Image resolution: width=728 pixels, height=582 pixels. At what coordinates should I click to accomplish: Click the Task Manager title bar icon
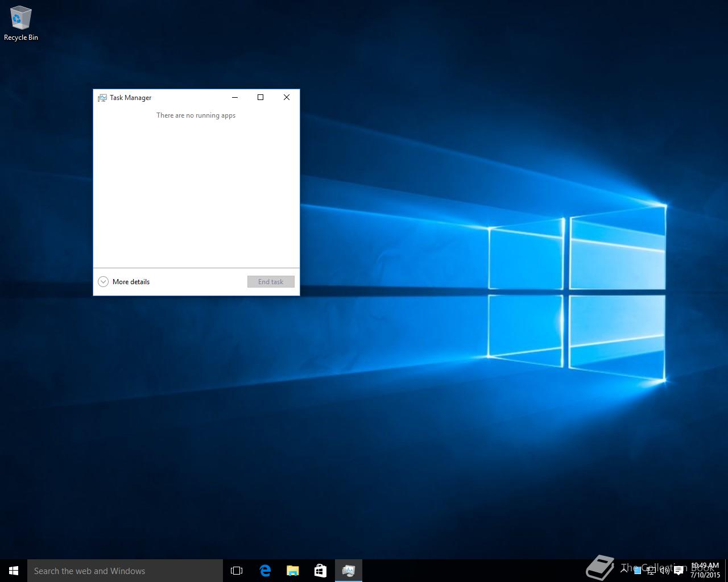[102, 98]
